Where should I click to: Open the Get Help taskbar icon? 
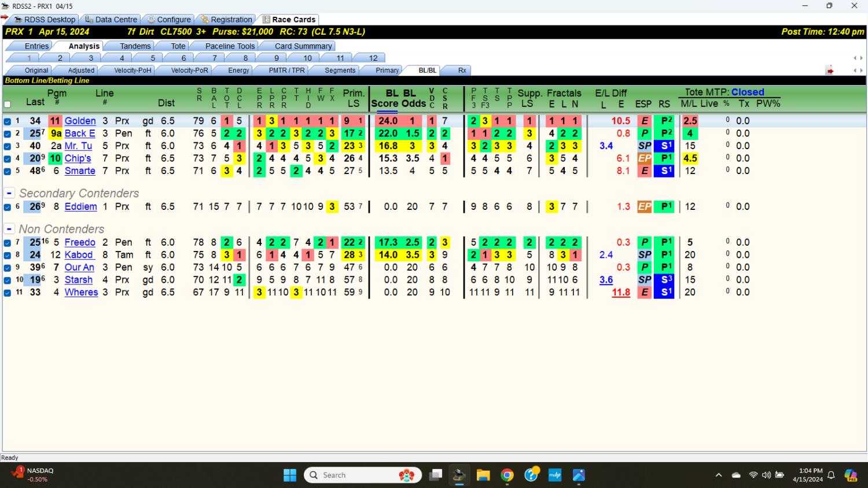pyautogui.click(x=531, y=475)
